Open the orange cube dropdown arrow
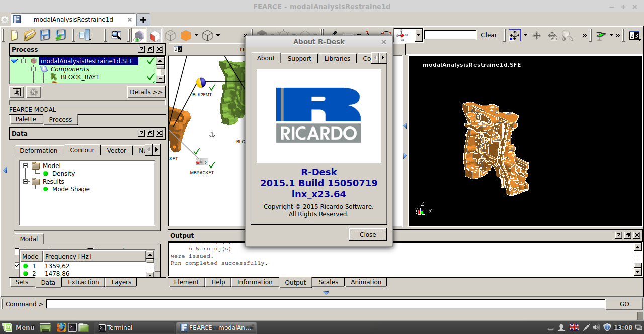 [x=196, y=35]
